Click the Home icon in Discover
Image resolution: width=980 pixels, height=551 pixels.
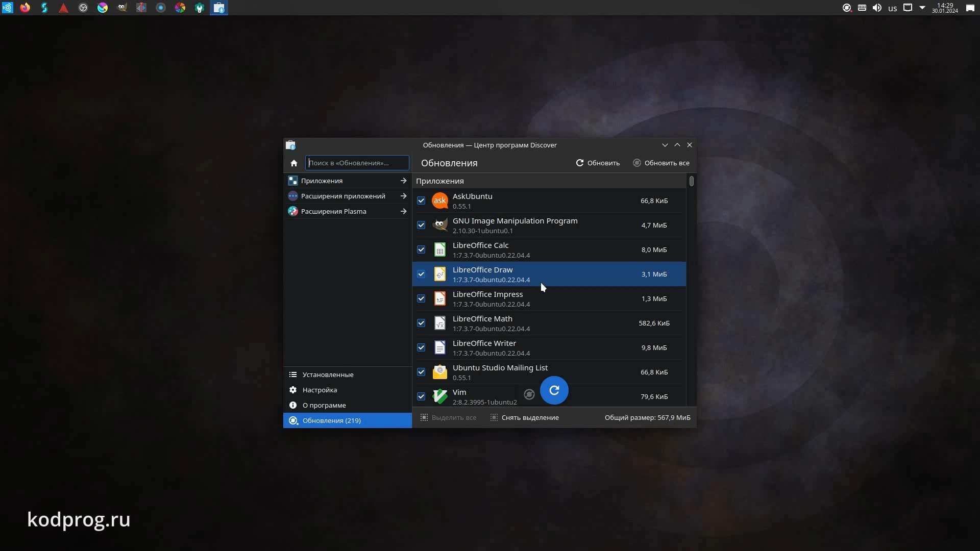[x=293, y=163]
